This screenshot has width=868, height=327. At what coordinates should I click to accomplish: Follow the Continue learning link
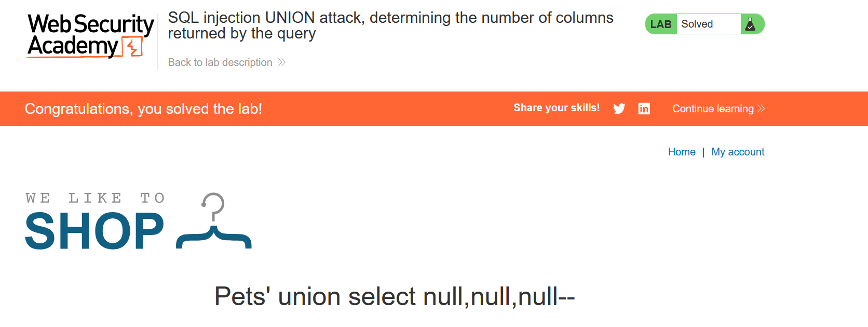coord(713,109)
